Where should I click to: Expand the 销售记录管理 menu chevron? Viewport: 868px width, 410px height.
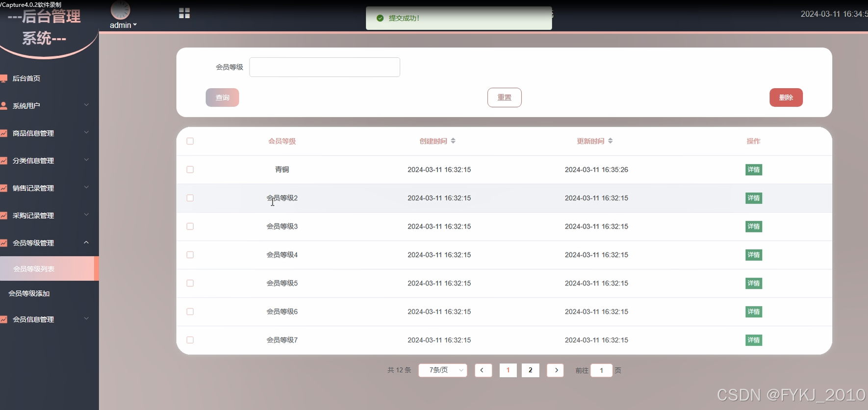(86, 187)
